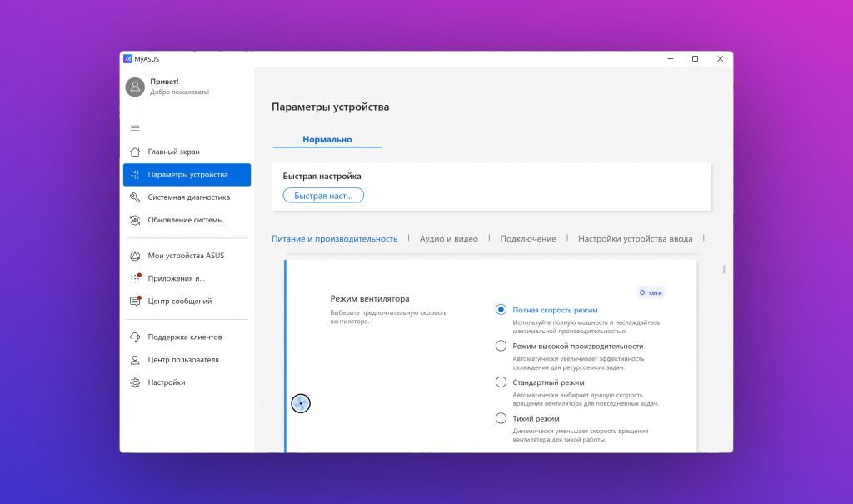Open Обновление системы menu item
Viewport: 853px width, 504px height.
tap(187, 221)
